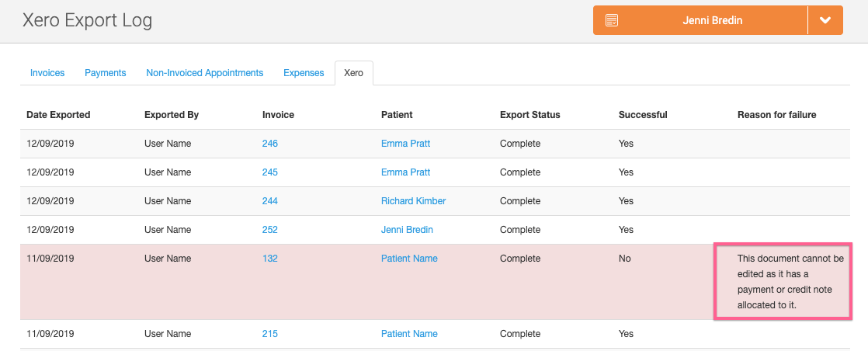Open the Jenni Bredin patient button
The height and width of the screenshot is (351, 868).
[x=712, y=21]
